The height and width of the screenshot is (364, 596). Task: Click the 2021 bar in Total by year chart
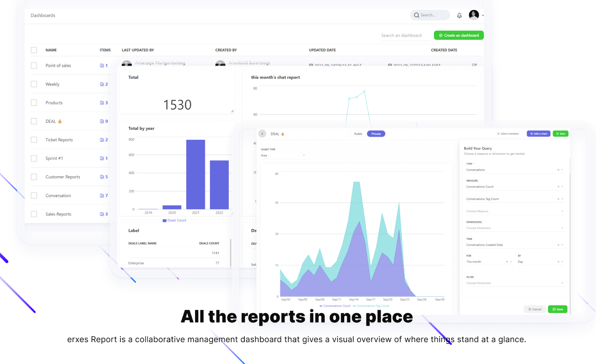[196, 174]
